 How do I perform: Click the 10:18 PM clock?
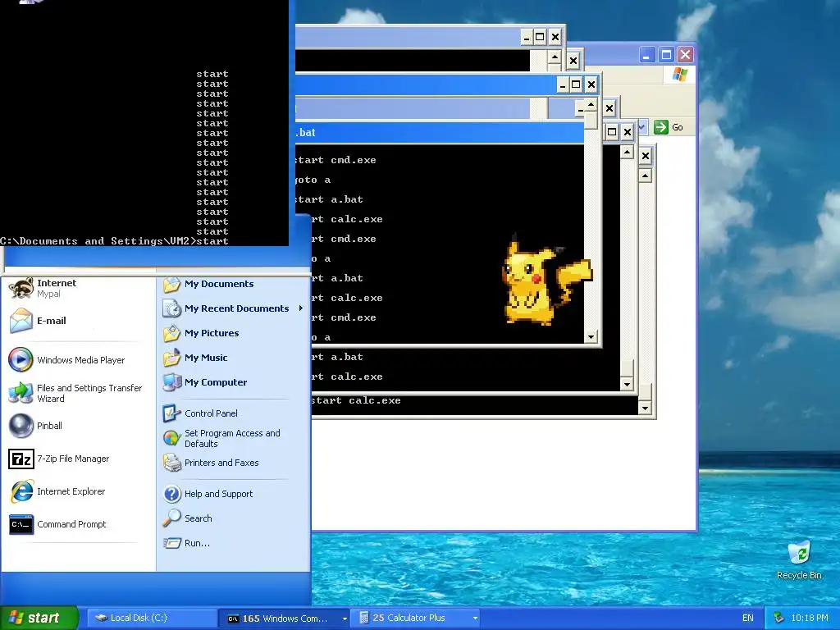tap(810, 618)
